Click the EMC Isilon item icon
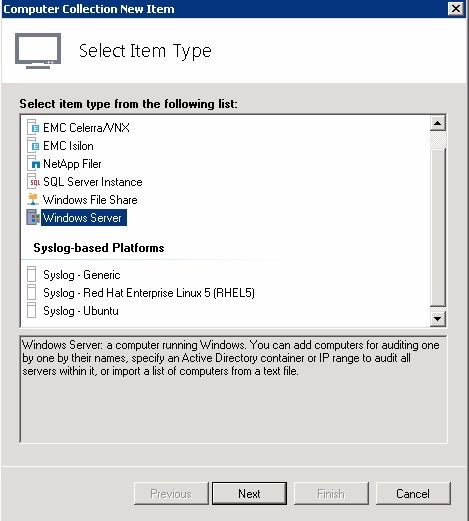This screenshot has height=521, width=469. tap(33, 146)
